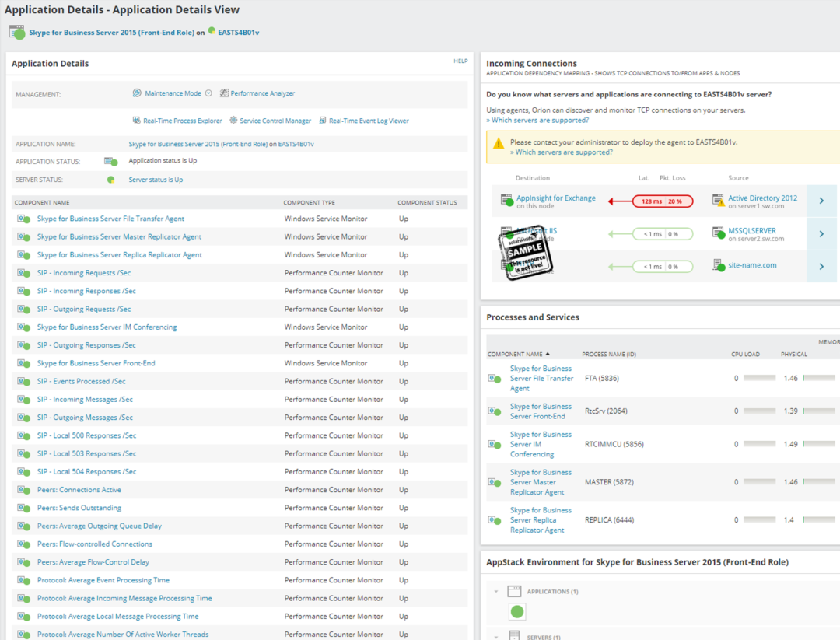Click the Skype for Business Server 2015 header link

tap(111, 33)
